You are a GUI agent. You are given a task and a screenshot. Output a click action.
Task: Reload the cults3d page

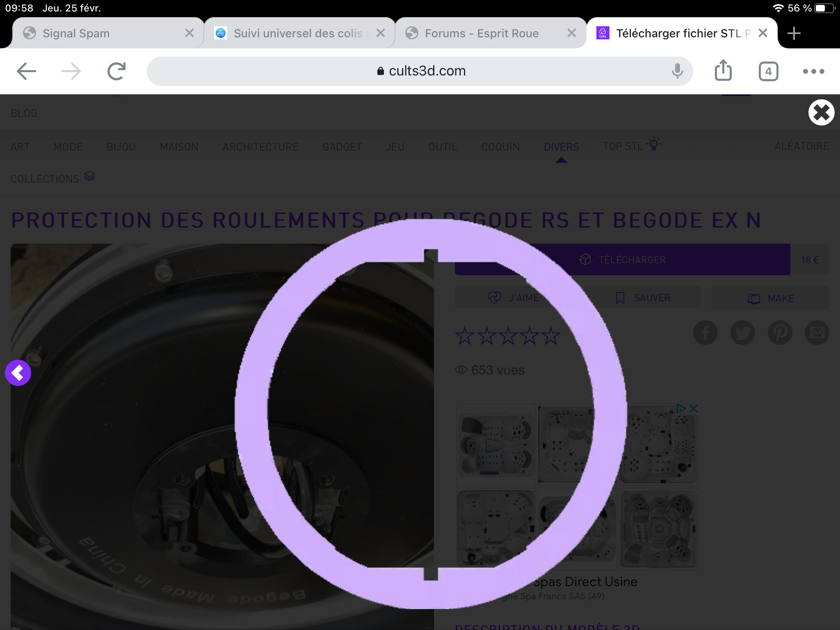(116, 71)
